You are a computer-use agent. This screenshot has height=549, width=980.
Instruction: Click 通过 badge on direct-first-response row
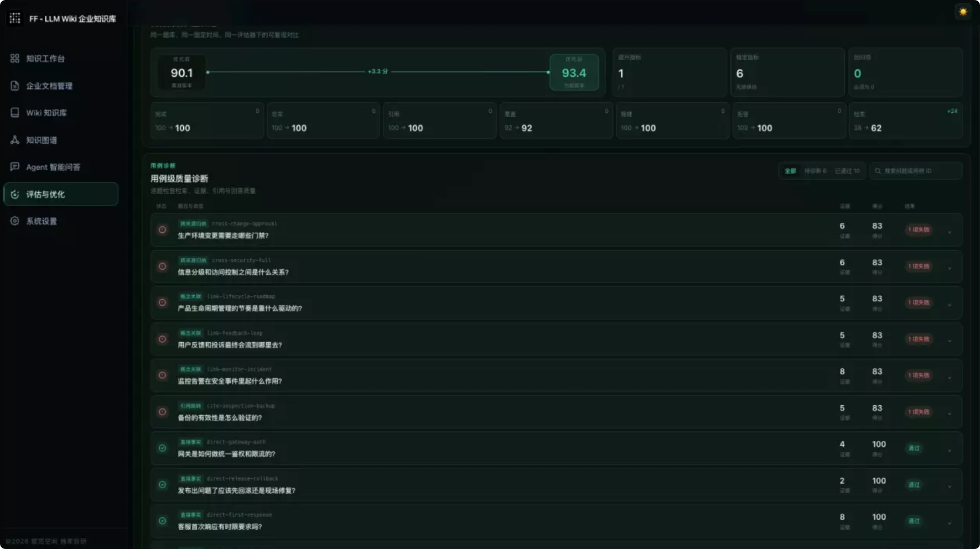[x=914, y=521]
